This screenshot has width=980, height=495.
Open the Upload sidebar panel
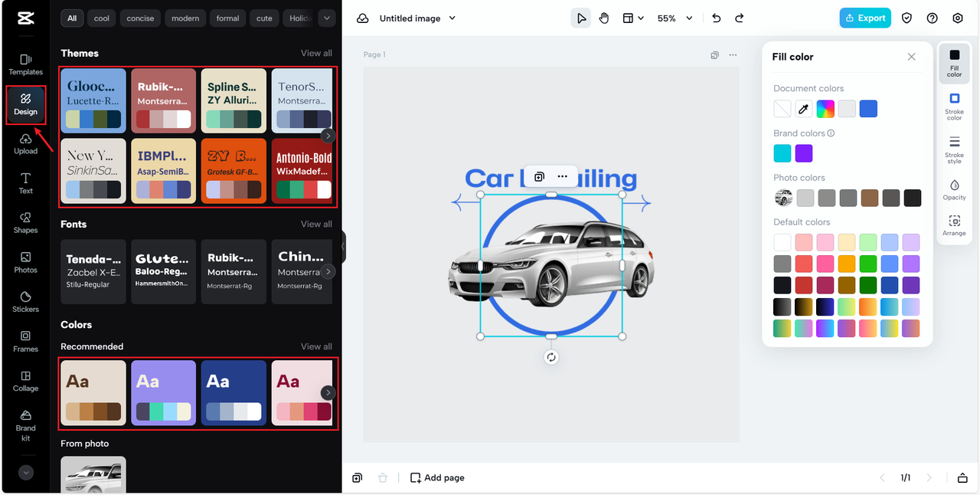click(25, 143)
